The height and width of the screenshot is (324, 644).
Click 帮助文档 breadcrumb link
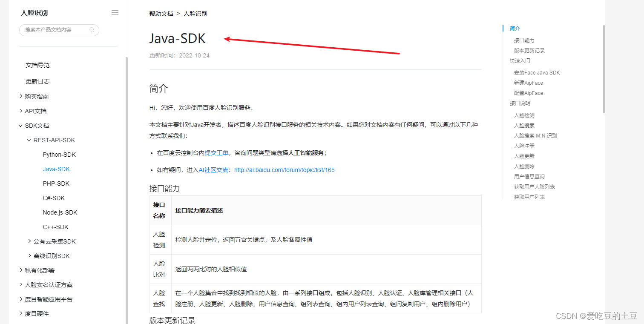tap(161, 14)
